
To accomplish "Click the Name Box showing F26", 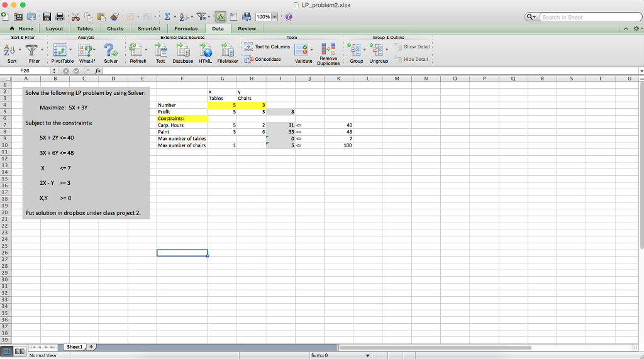I will click(x=25, y=71).
